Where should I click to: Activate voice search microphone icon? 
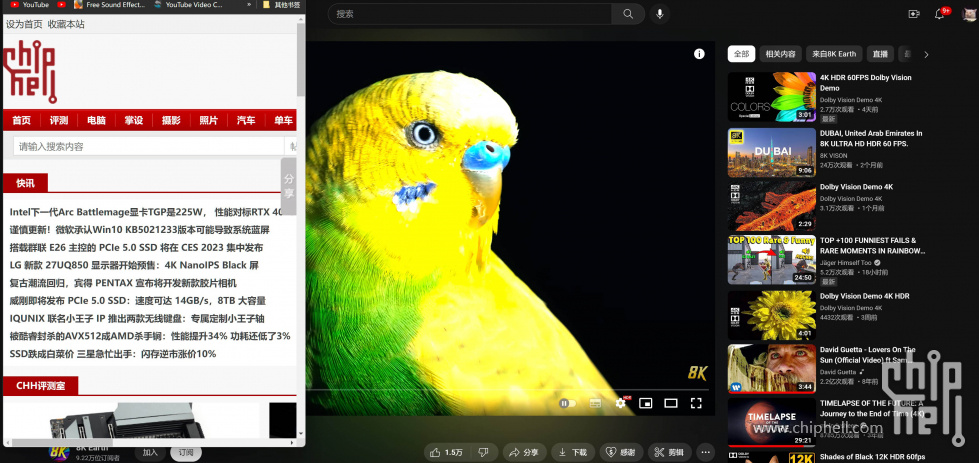pos(659,14)
